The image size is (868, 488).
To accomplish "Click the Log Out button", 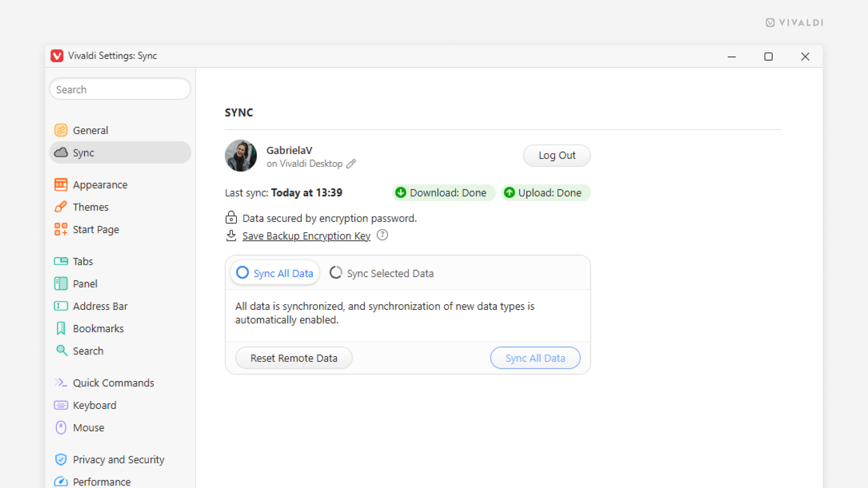I will (557, 155).
